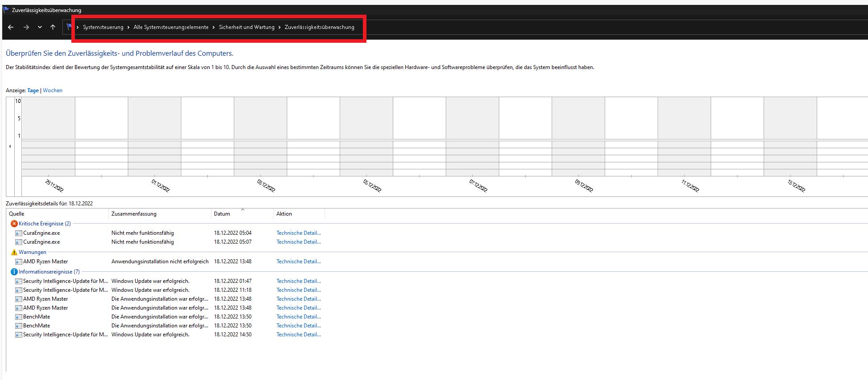Select Security Intelligence-Update row at 14:50
Image resolution: width=868 pixels, height=380 pixels.
coord(66,335)
